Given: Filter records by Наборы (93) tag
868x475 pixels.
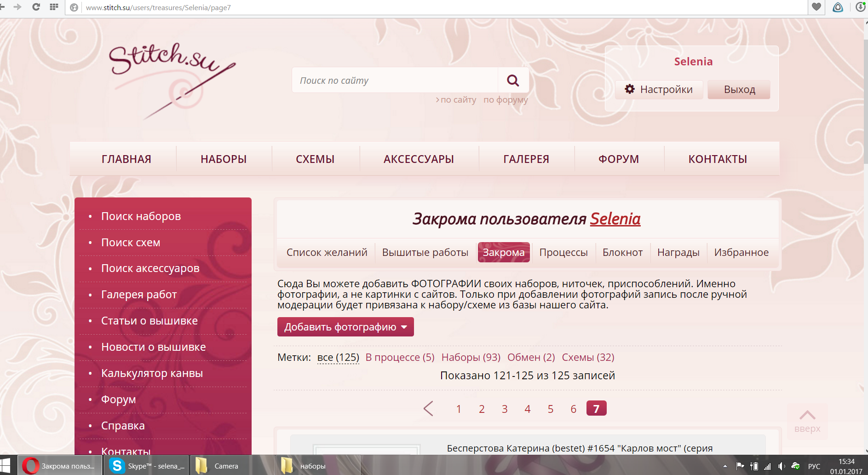Looking at the screenshot, I should click(x=471, y=357).
